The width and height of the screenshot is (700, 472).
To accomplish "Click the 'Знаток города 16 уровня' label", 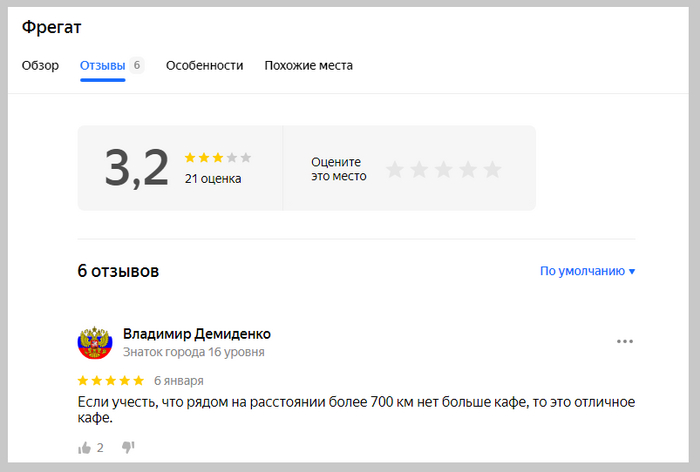I will pyautogui.click(x=193, y=353).
